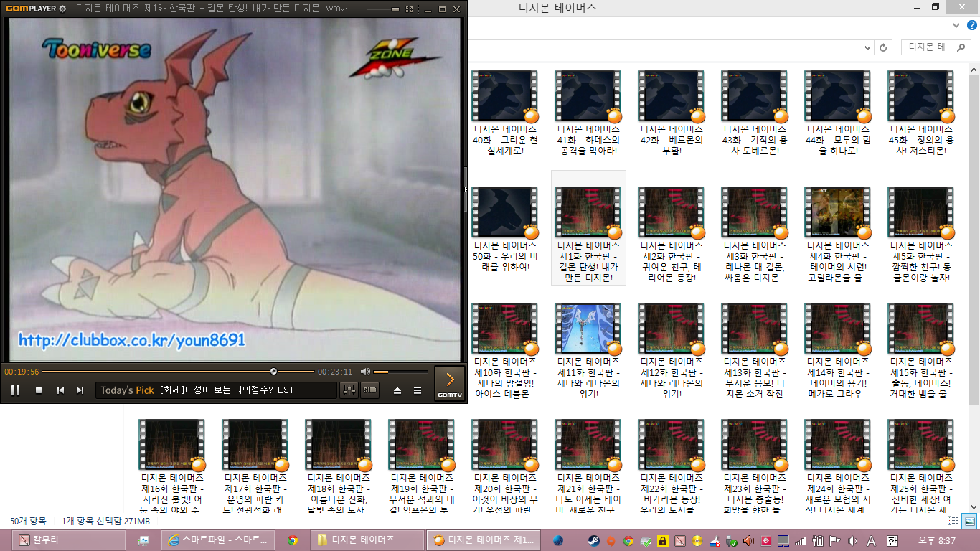Open 스마트파일 Internet Explorer taskbar button
Image resolution: width=980 pixels, height=551 pixels.
point(219,540)
